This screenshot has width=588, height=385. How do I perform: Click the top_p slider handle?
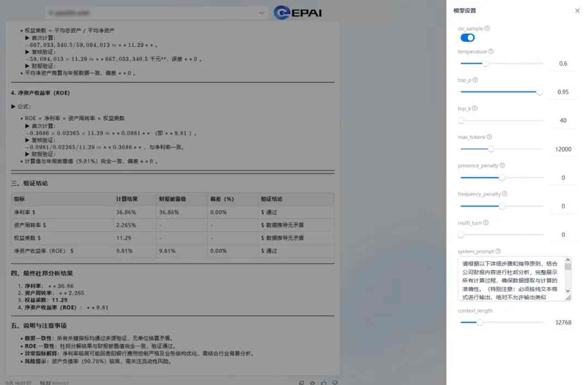tap(540, 92)
